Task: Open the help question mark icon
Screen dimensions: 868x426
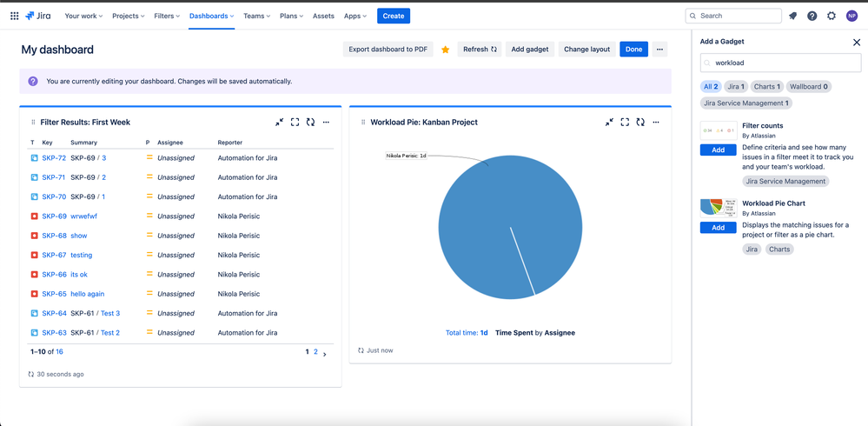Action: pyautogui.click(x=812, y=16)
